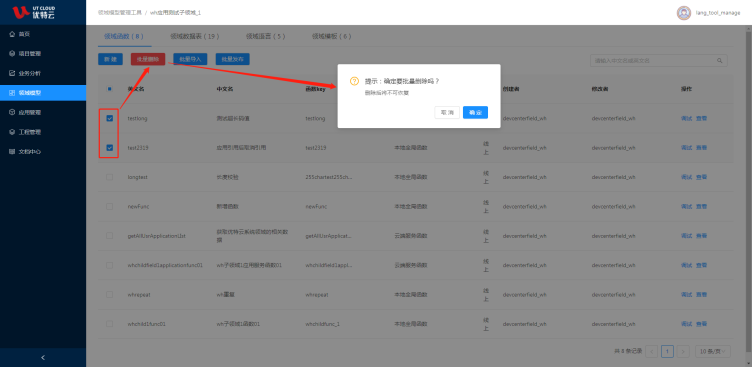This screenshot has width=752, height=367.
Task: Check the whchildfield1applicationfunc01 row checkbox
Action: [109, 265]
